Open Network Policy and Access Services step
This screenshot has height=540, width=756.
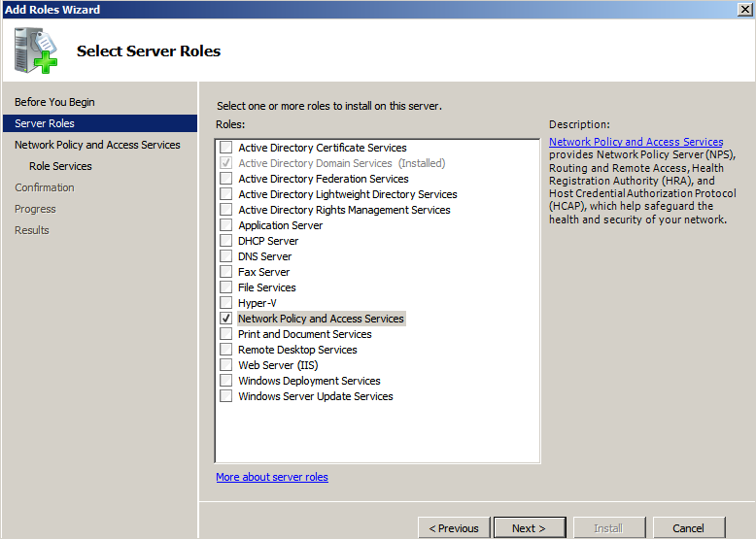[x=97, y=145]
